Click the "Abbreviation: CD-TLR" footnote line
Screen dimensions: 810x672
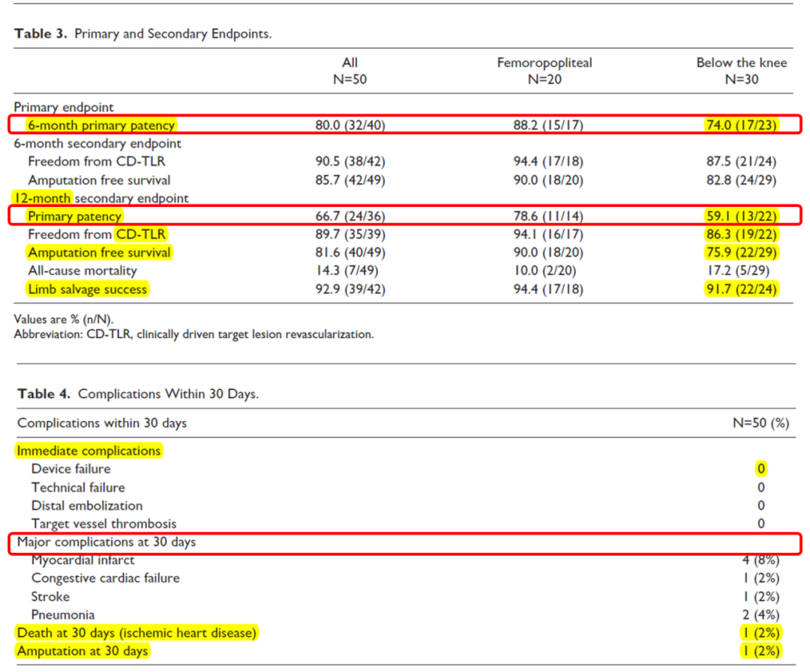pos(193,334)
